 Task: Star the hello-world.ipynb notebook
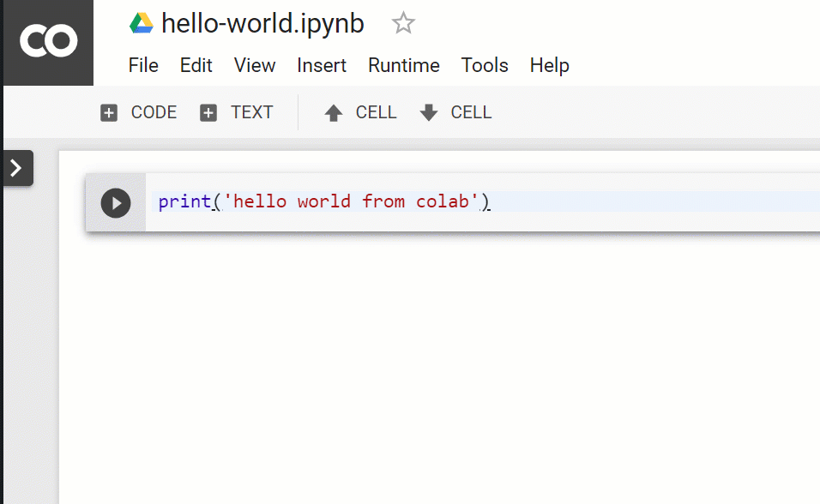(x=403, y=24)
